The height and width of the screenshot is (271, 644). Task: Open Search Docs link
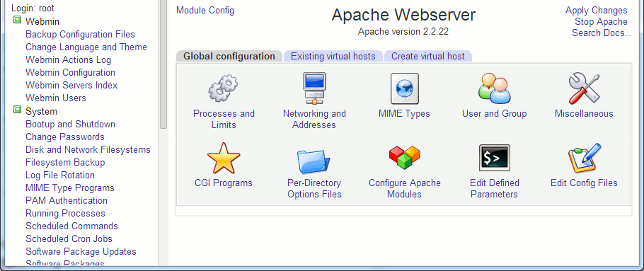[x=601, y=33]
